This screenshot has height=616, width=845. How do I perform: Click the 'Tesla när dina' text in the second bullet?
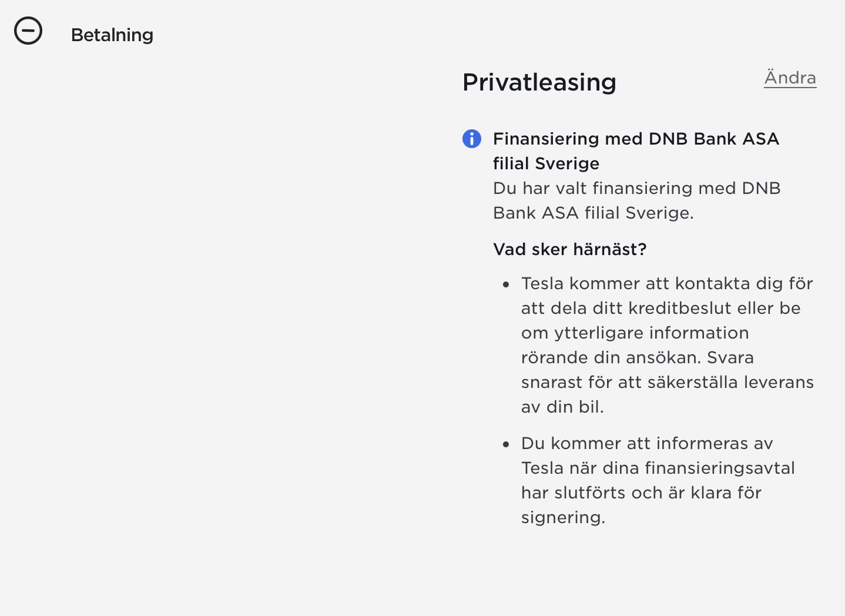click(x=581, y=468)
